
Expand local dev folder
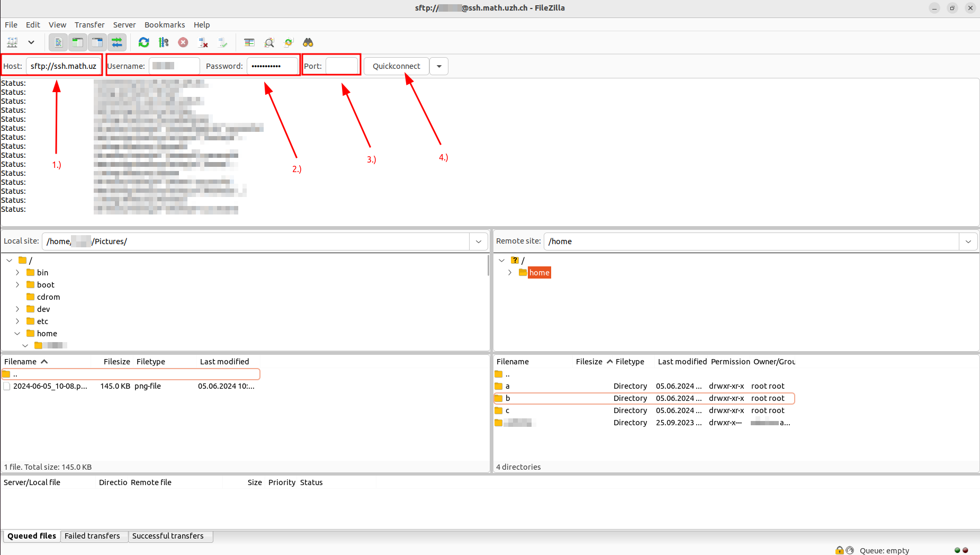click(17, 309)
